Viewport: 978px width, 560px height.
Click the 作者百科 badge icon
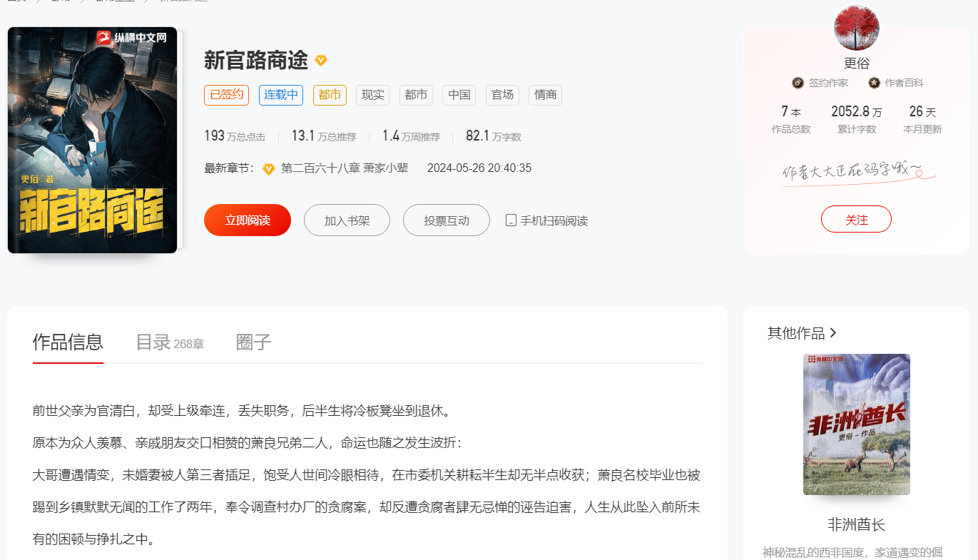[x=875, y=83]
